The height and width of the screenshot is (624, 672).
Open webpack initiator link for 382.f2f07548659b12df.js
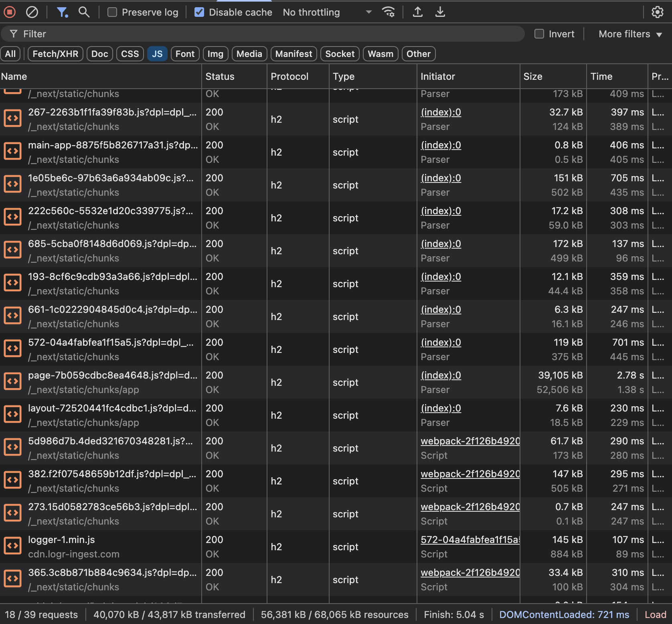[x=470, y=474]
